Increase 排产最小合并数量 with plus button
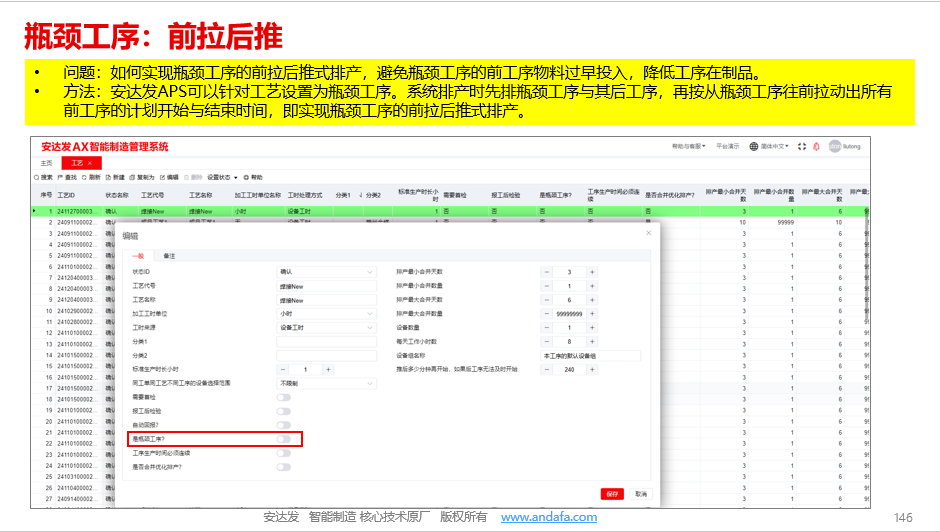940x532 pixels. pyautogui.click(x=592, y=286)
